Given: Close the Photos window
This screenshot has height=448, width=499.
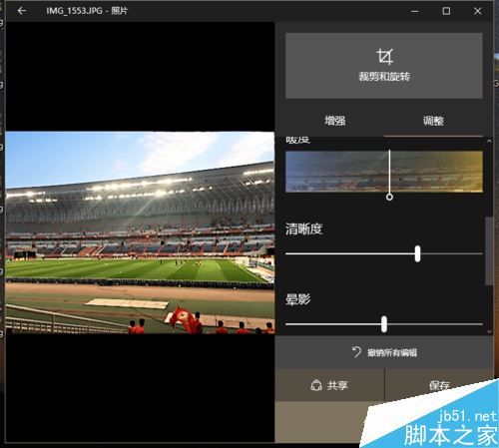Looking at the screenshot, I should 478,11.
